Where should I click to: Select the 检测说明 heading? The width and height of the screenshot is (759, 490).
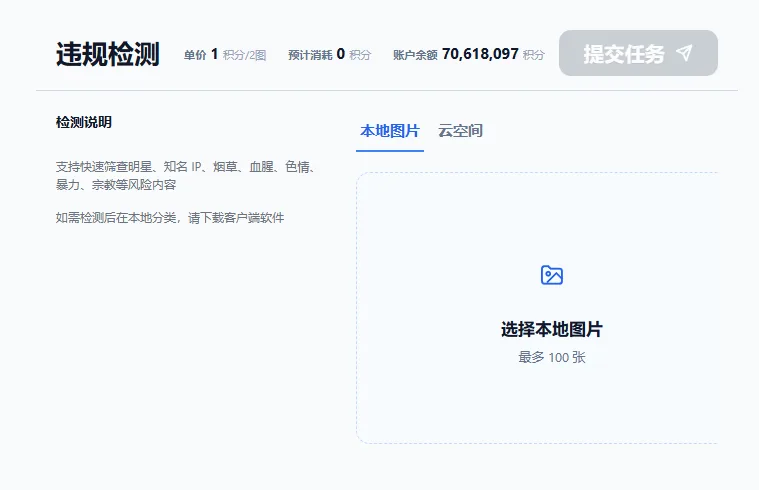(x=84, y=123)
